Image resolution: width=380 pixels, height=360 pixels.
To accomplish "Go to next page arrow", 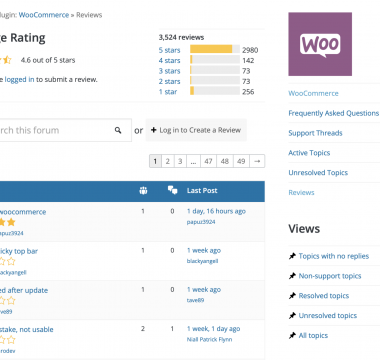I will [257, 161].
